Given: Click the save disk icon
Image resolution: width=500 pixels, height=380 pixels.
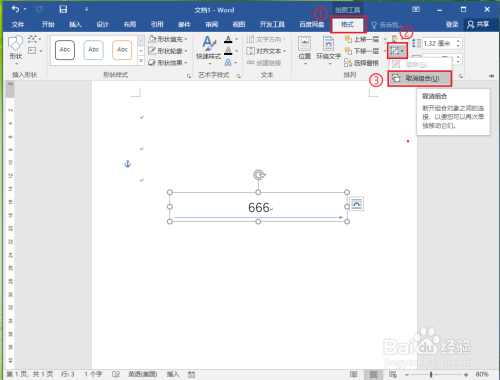Looking at the screenshot, I should [63, 9].
